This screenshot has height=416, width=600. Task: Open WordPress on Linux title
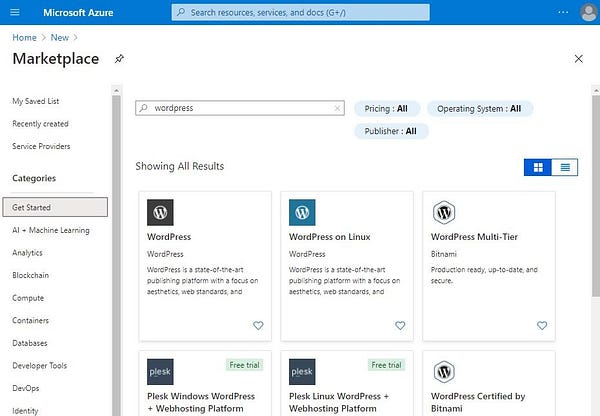pyautogui.click(x=329, y=237)
